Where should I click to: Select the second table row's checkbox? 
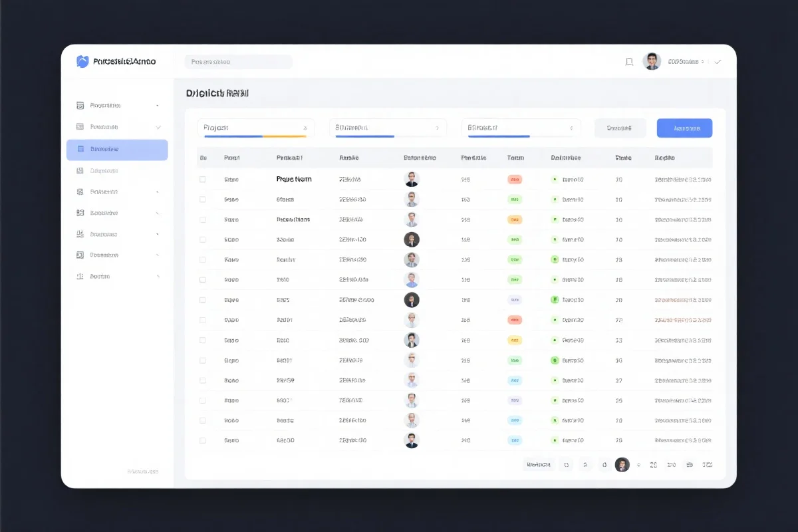point(203,199)
